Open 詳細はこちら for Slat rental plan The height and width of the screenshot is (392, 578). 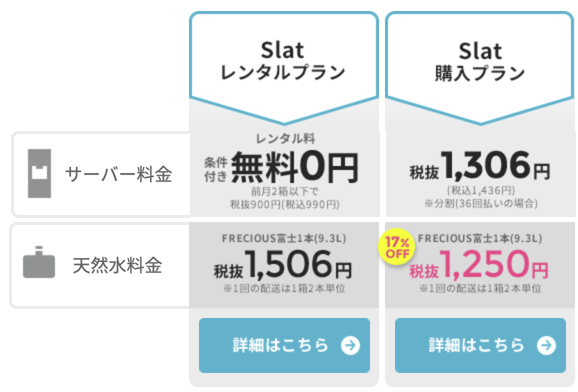pyautogui.click(x=284, y=345)
